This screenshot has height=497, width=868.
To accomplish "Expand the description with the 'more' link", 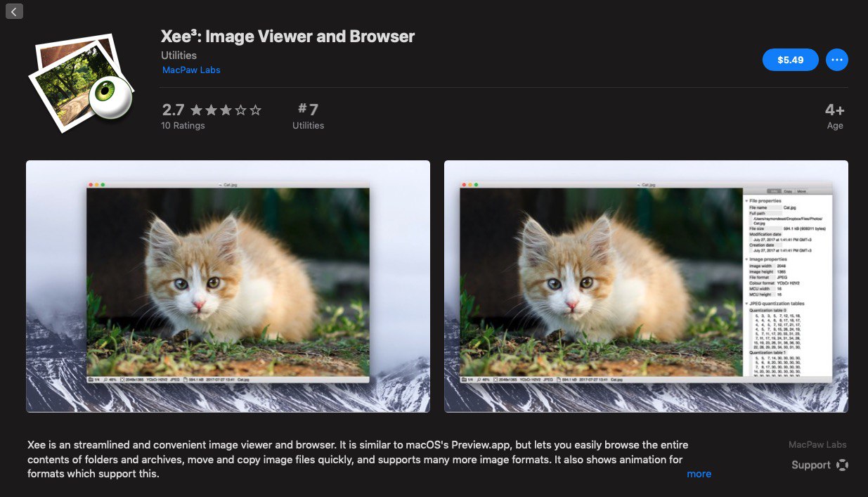I will [699, 474].
